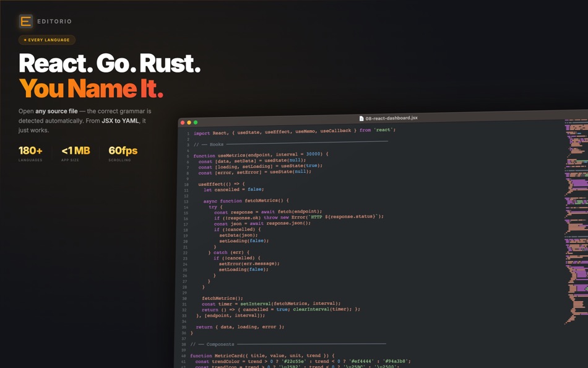Minimize editor window with yellow button
The height and width of the screenshot is (368, 588).
pos(189,123)
